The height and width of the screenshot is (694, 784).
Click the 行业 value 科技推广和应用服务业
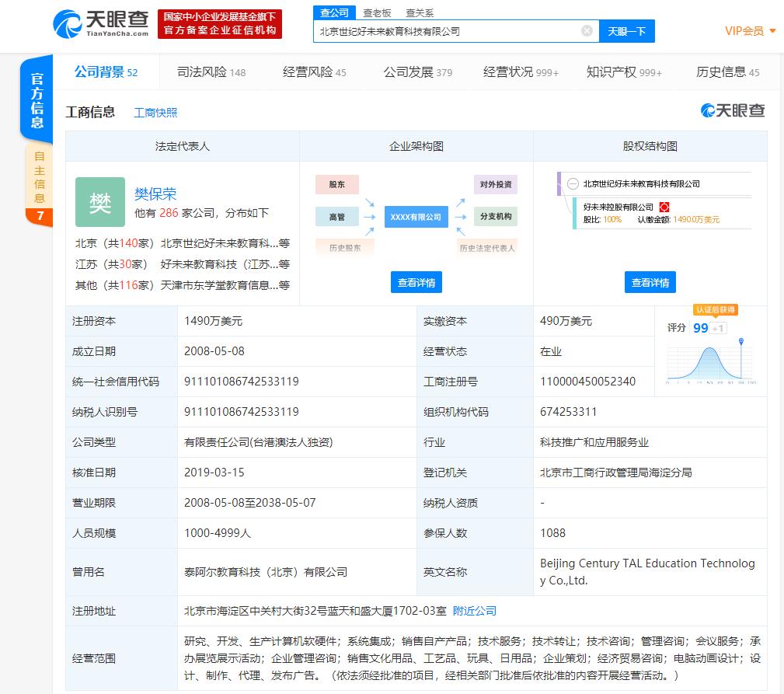[x=594, y=442]
